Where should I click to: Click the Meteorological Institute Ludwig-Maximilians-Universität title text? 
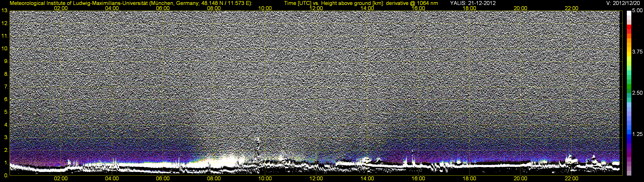coord(131,3)
